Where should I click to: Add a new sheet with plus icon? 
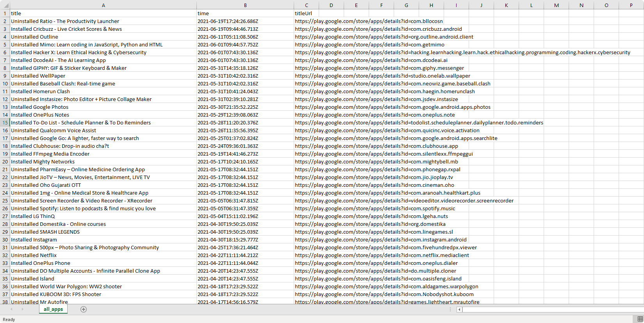pyautogui.click(x=83, y=309)
